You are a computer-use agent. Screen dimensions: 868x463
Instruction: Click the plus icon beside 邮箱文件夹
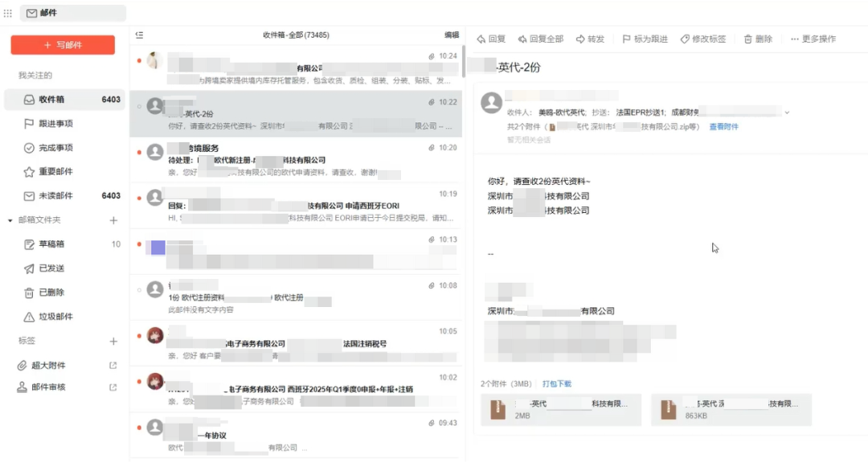pos(113,219)
